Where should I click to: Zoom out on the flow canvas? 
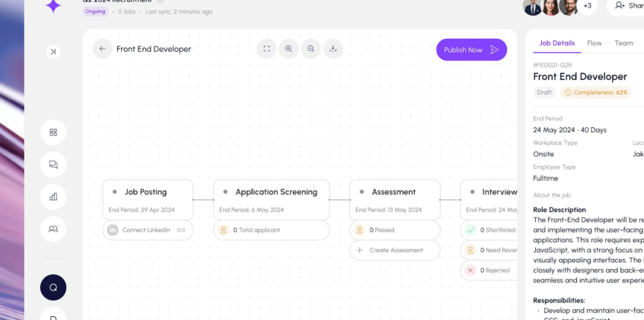click(x=311, y=49)
